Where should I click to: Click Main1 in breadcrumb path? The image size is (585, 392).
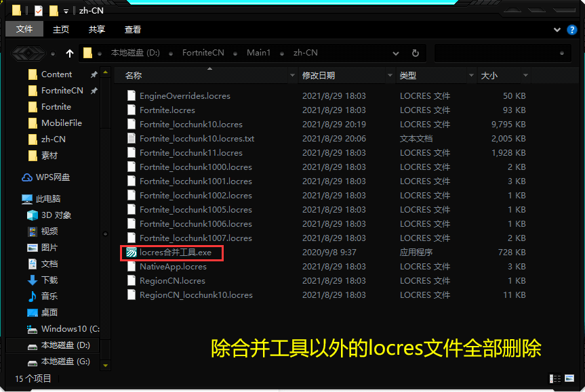(258, 53)
